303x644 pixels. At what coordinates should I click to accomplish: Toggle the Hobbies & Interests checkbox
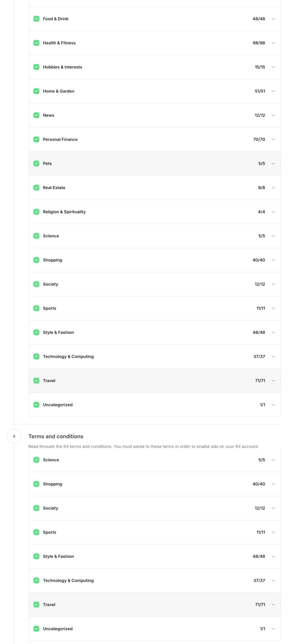(x=36, y=67)
